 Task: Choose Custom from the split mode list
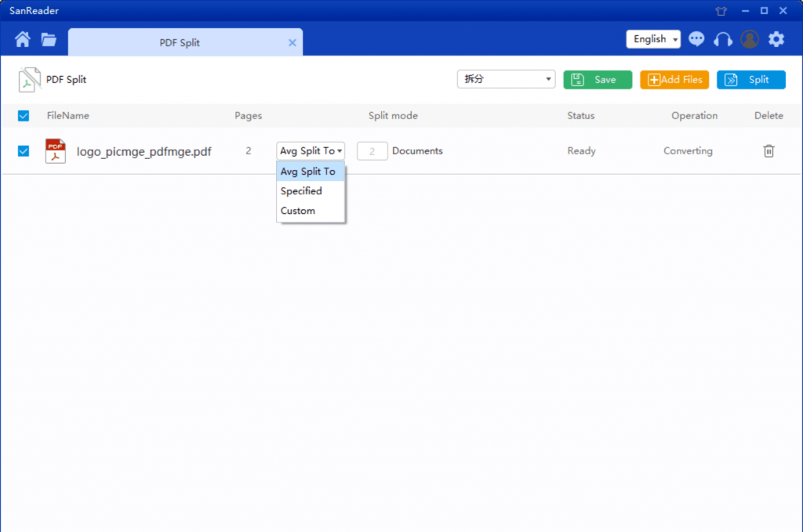(298, 211)
